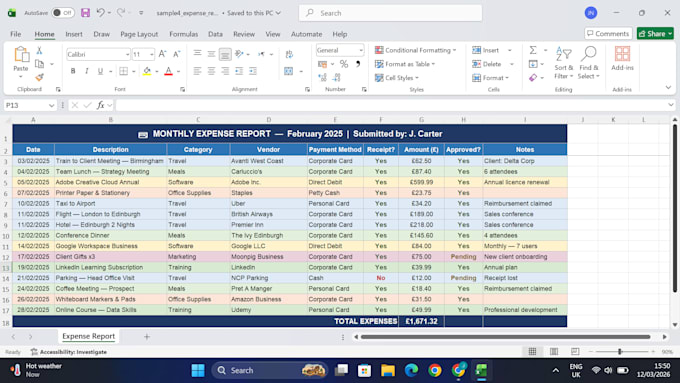
Task: Open the File tab
Action: tap(16, 34)
